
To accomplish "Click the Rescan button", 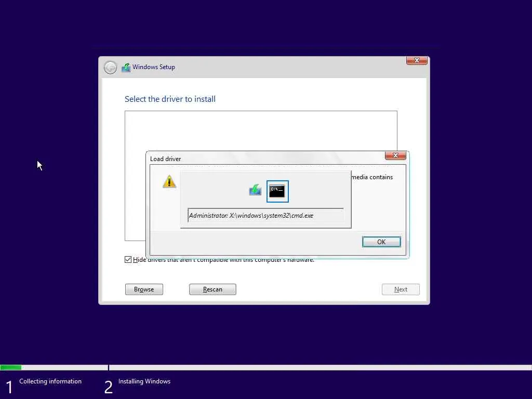I will point(212,289).
